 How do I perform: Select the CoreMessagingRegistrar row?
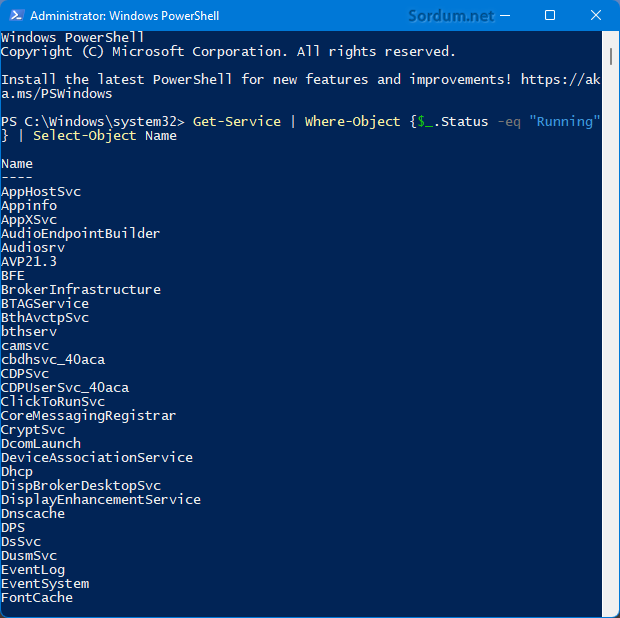click(89, 416)
